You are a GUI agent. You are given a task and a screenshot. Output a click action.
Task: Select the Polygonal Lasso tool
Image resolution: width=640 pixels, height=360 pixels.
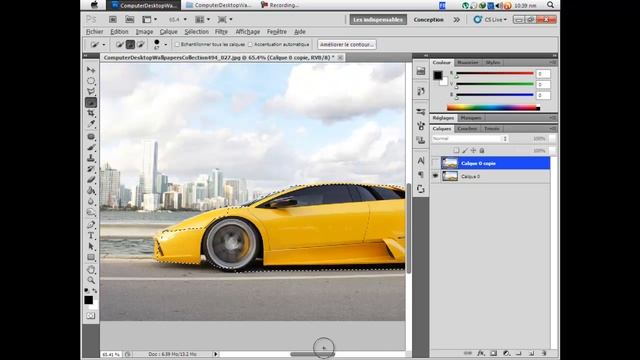[91, 91]
